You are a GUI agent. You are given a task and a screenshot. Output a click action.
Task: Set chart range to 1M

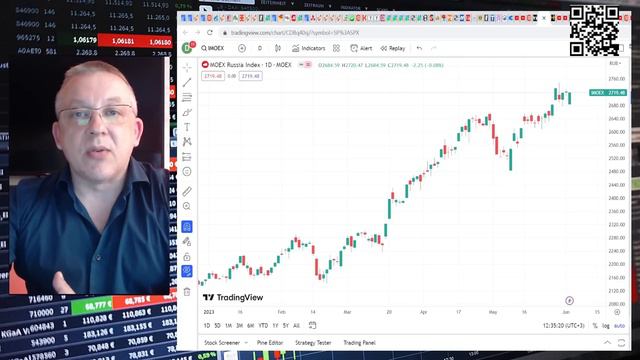[228, 326]
